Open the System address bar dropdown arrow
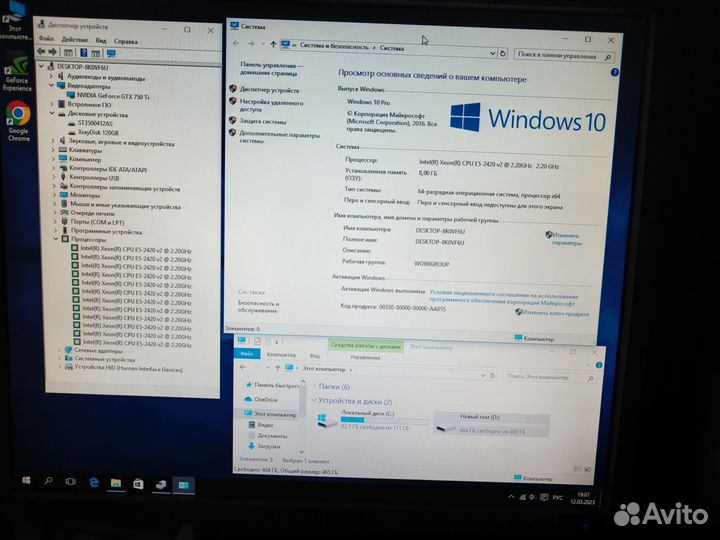720x540 pixels. pyautogui.click(x=492, y=53)
